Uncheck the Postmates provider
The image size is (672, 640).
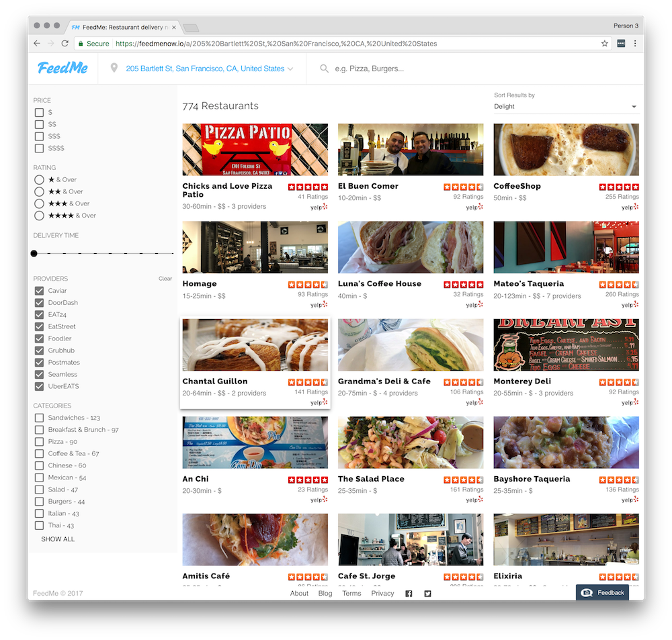[x=39, y=363]
